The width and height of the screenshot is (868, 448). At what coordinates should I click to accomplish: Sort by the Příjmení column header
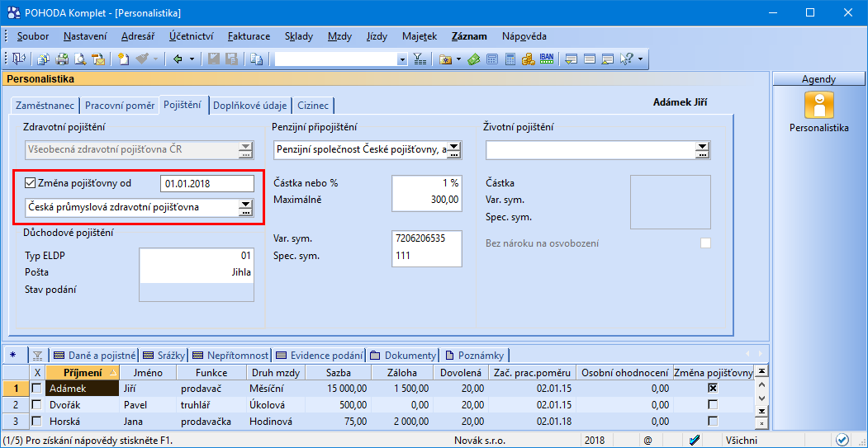coord(78,373)
